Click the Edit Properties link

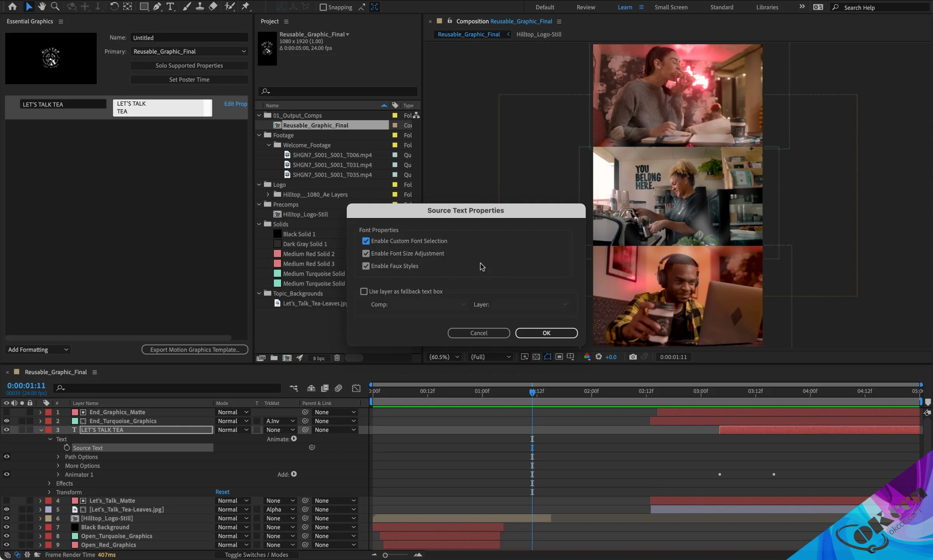236,104
